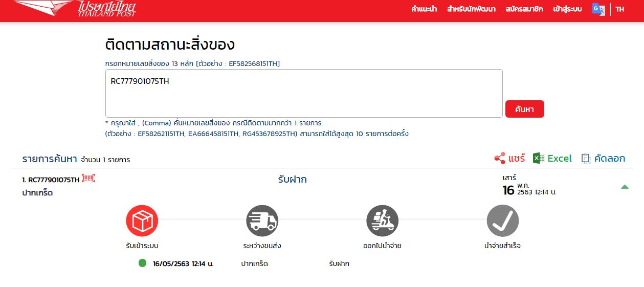Screen dimensions: 644x287
Task: Copy results with the คัดลอก clipboard icon
Action: [x=586, y=159]
